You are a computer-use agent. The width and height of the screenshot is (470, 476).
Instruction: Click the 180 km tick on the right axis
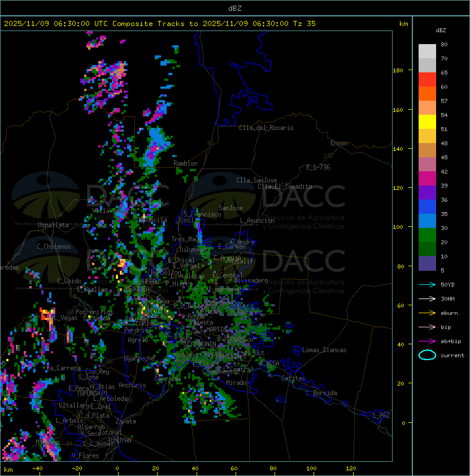click(398, 71)
